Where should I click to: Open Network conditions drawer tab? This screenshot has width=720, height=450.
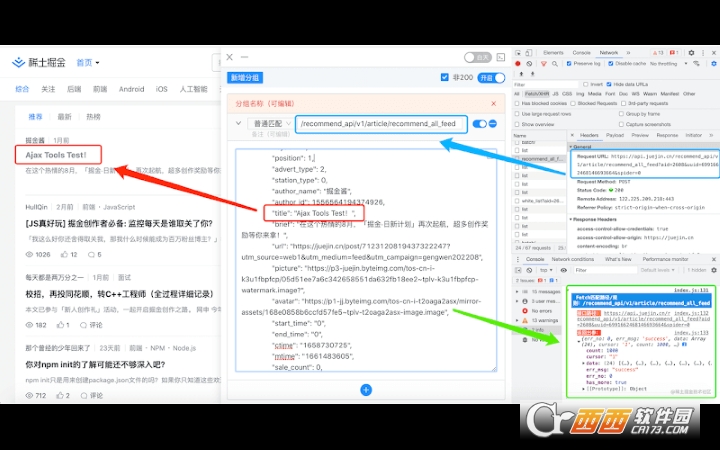[x=573, y=259]
